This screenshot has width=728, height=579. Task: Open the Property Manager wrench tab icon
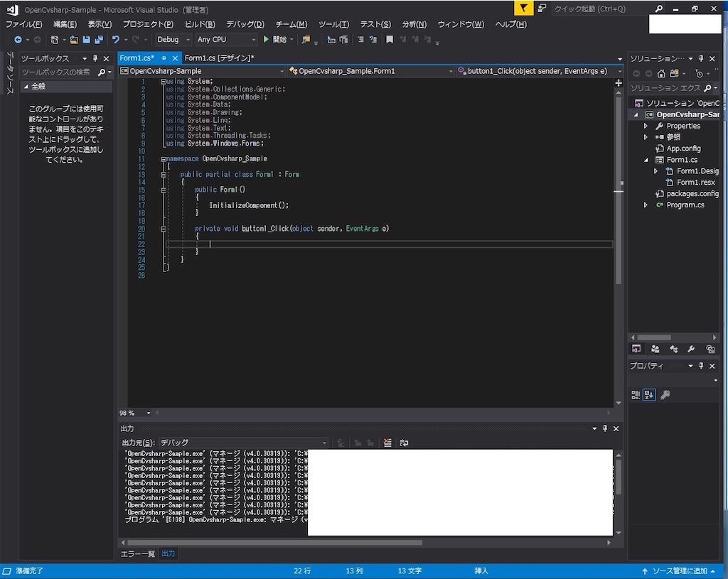(691, 349)
